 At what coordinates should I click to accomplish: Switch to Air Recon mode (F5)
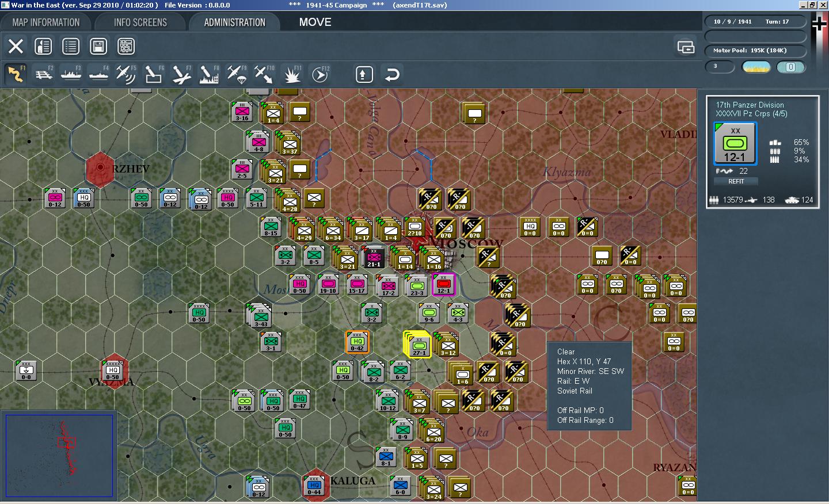click(126, 74)
